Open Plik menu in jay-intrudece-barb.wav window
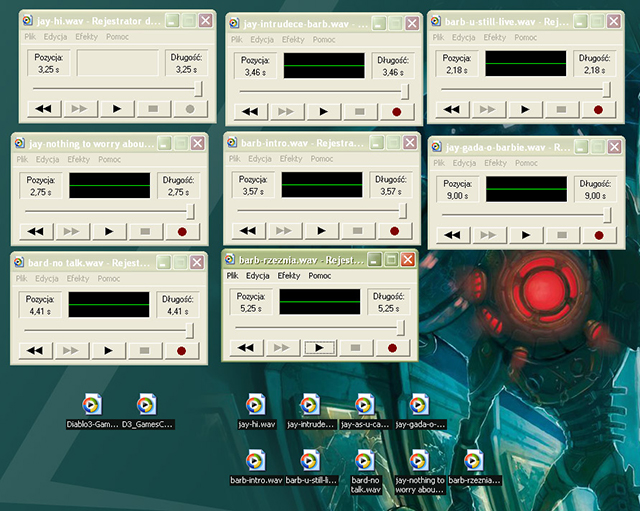640x511 pixels. pos(237,40)
